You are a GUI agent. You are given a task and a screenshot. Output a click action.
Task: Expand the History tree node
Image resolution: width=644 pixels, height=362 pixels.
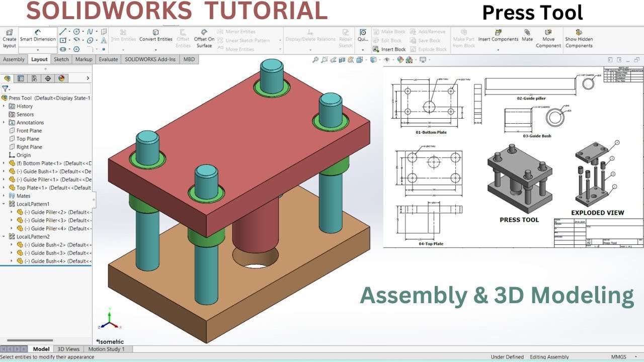pyautogui.click(x=5, y=106)
